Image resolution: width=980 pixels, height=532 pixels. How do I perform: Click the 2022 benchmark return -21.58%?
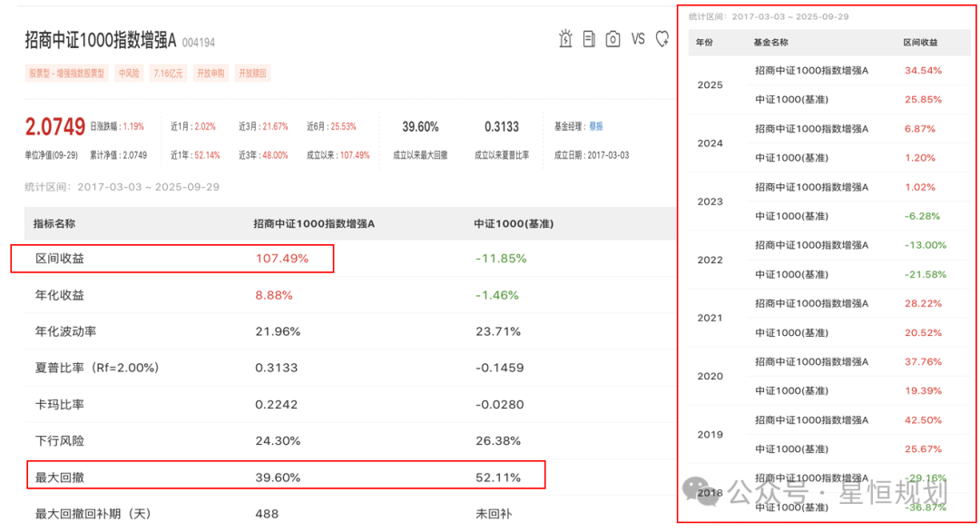point(926,274)
